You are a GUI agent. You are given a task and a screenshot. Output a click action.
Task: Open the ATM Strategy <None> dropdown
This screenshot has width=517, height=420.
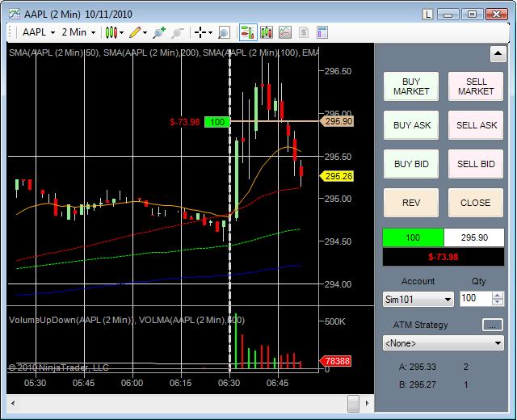443,343
